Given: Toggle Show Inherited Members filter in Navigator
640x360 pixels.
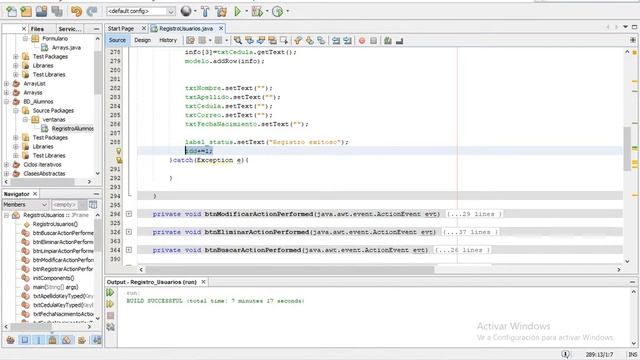Looking at the screenshot, I should (x=11, y=340).
